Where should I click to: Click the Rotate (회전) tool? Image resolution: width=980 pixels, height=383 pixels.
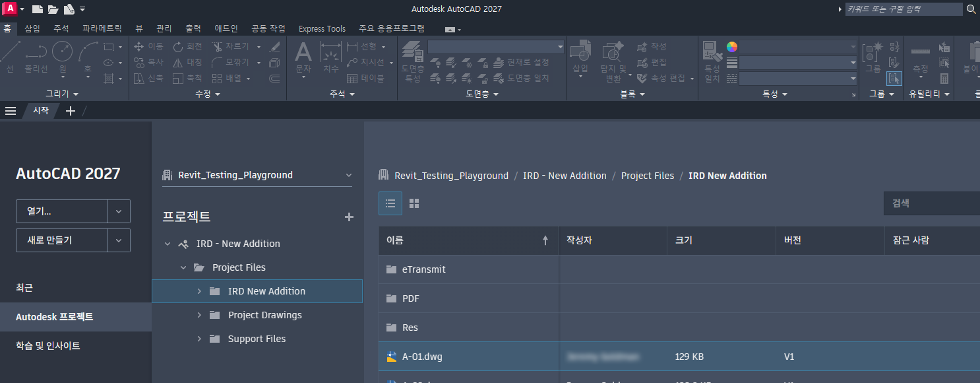(188, 46)
